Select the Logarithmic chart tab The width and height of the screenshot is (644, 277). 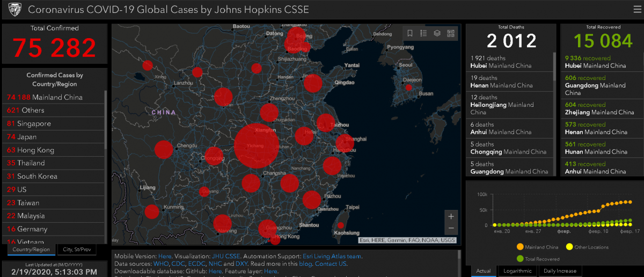(517, 271)
